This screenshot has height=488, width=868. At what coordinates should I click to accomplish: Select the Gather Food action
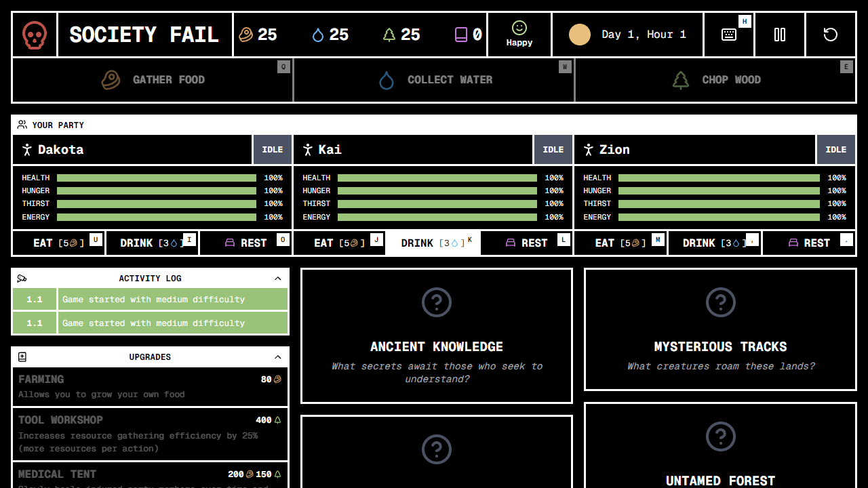click(153, 80)
